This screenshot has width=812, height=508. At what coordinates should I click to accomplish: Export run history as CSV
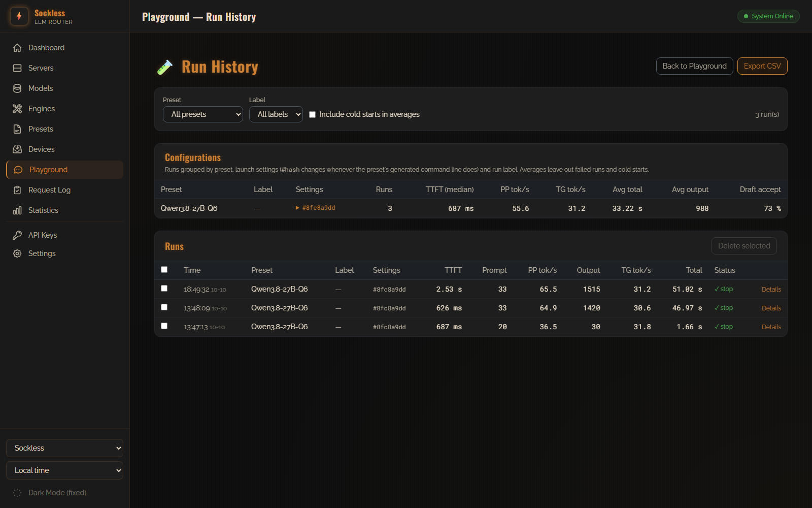click(762, 66)
